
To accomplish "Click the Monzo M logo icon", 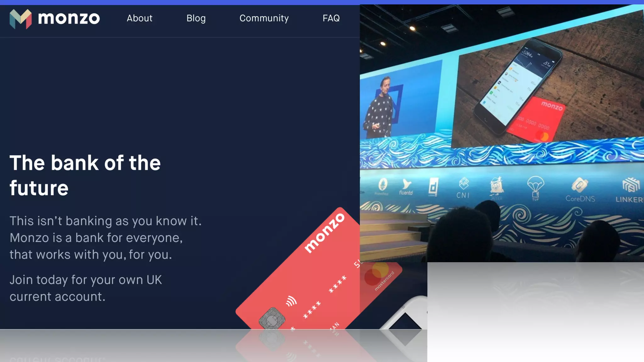I will [x=21, y=19].
